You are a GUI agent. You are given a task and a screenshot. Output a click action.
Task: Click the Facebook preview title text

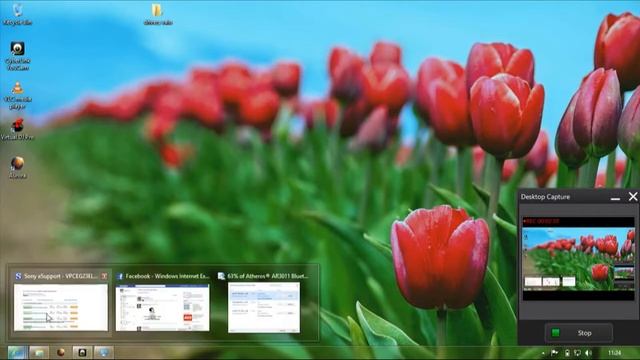[x=167, y=276]
